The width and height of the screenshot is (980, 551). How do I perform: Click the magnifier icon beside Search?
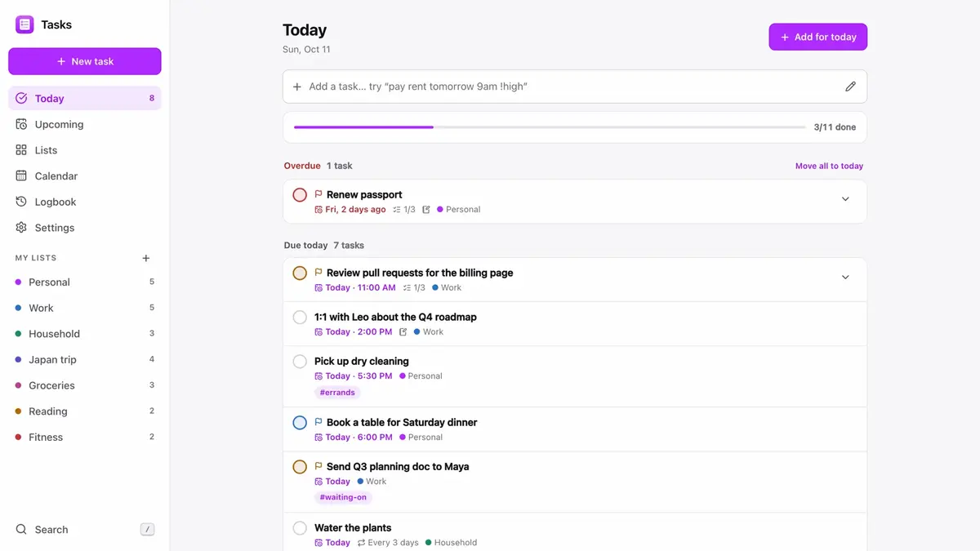21,529
